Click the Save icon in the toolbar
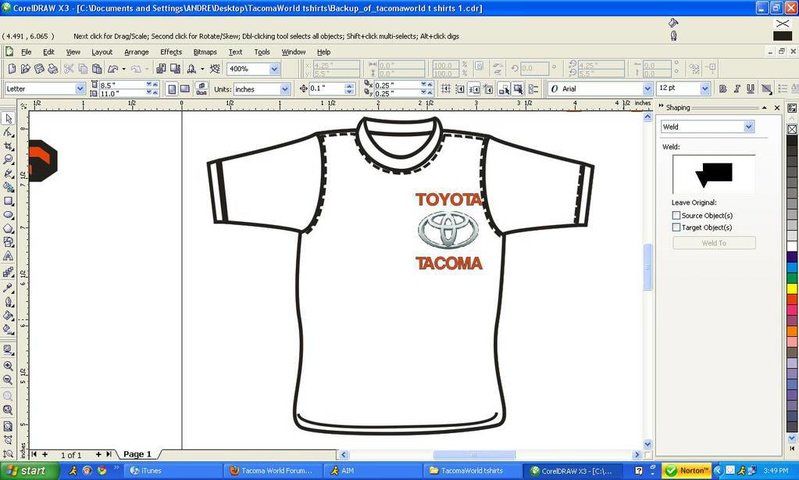Image resolution: width=799 pixels, height=480 pixels. pyautogui.click(x=39, y=68)
